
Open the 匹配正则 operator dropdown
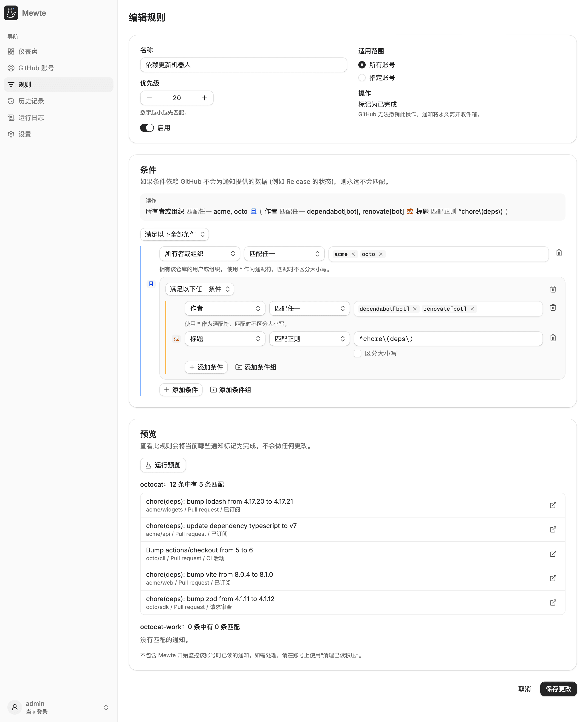[310, 339]
